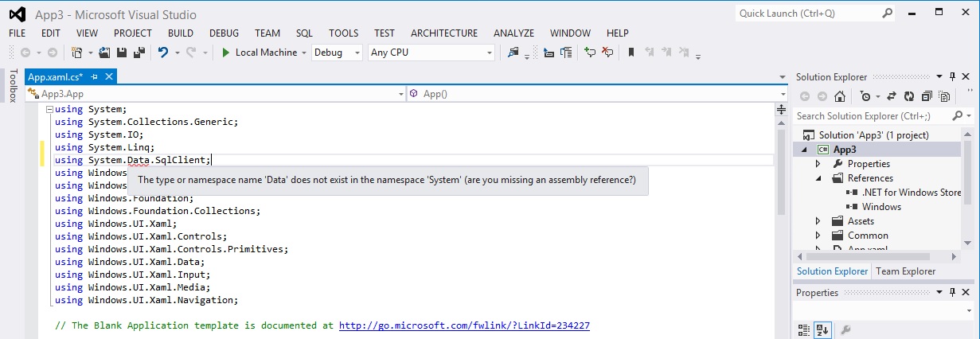980x339 pixels.
Task: Click the Refresh icon in Solution Explorer
Action: [x=908, y=96]
